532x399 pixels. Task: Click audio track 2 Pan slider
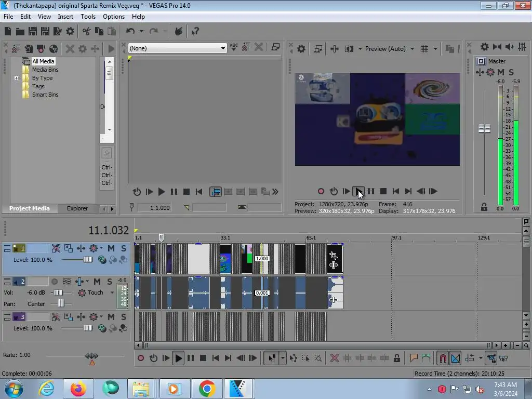pos(61,303)
